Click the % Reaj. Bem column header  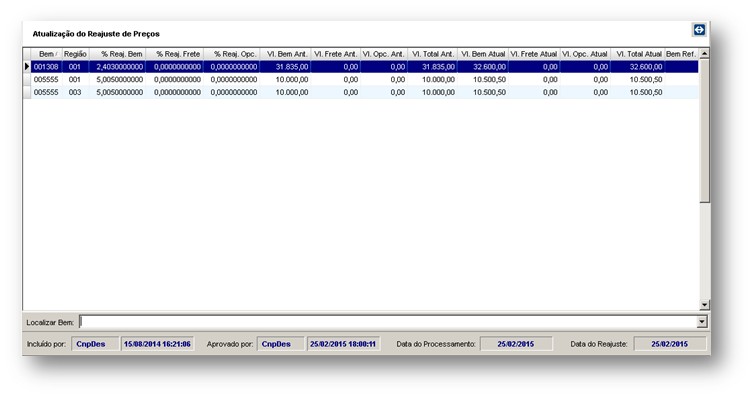pyautogui.click(x=117, y=54)
